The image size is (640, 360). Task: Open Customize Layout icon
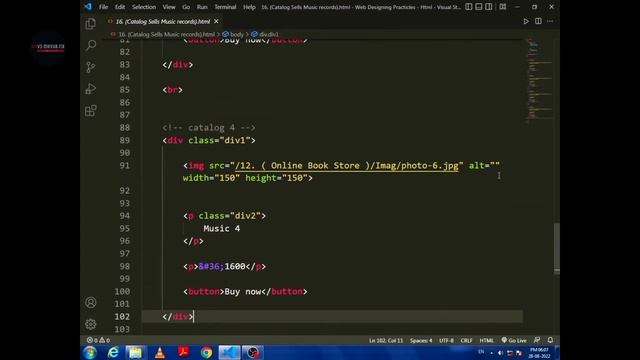point(503,7)
